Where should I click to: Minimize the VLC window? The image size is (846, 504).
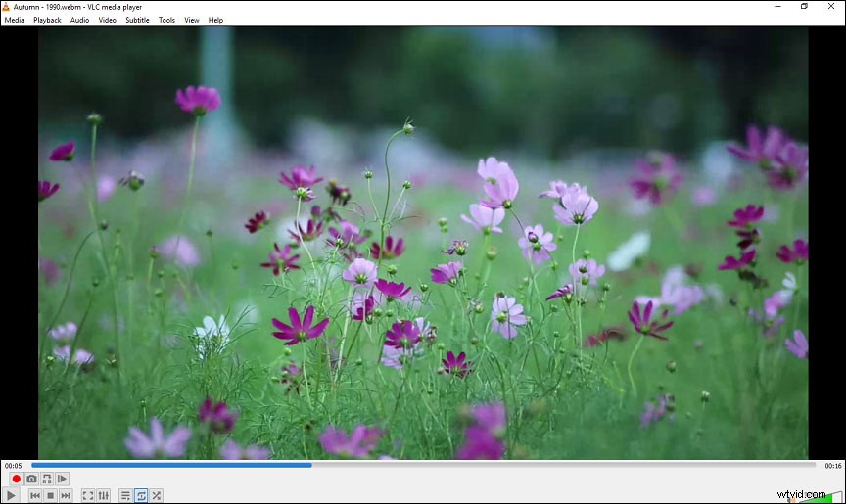[777, 7]
